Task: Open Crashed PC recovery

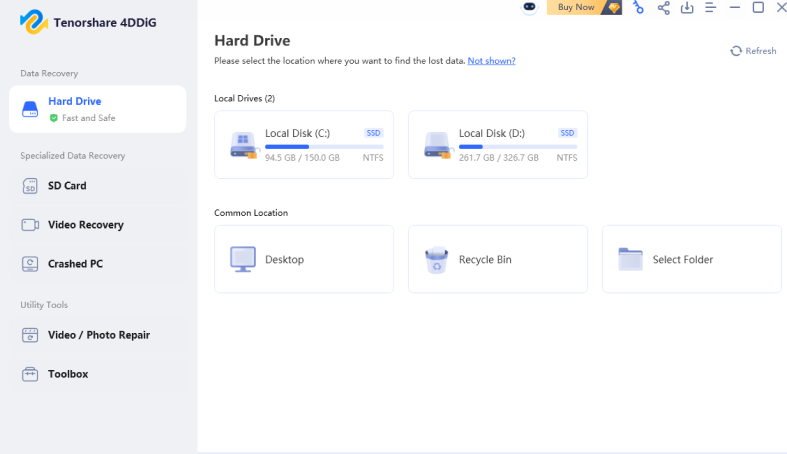Action: pos(97,264)
